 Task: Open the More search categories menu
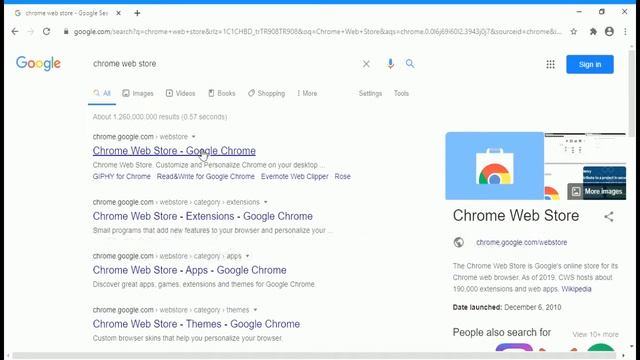click(x=307, y=93)
